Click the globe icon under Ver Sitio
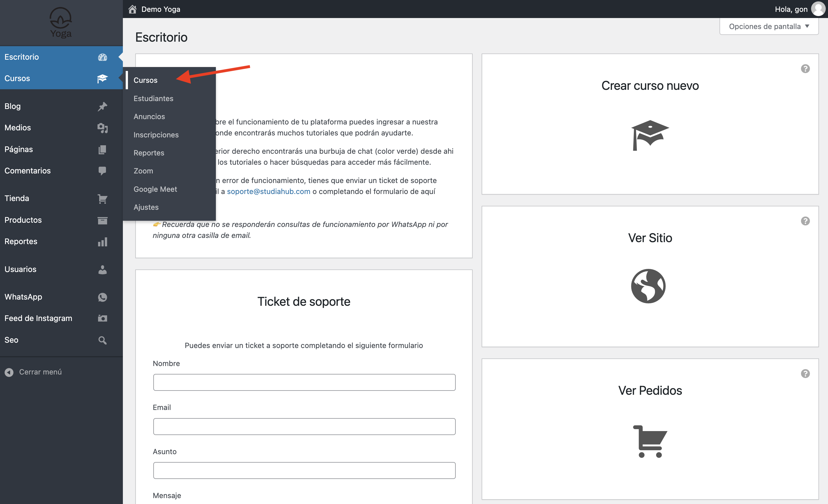This screenshot has height=504, width=828. click(648, 286)
